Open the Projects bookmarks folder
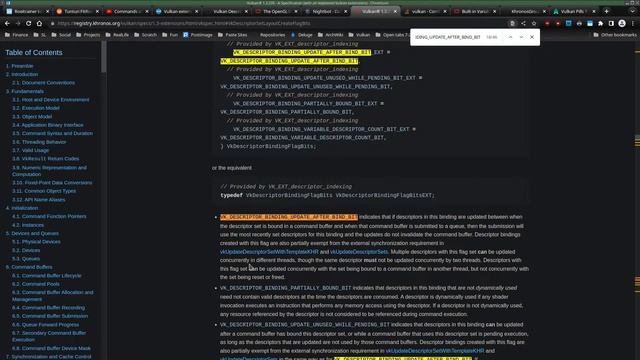This screenshot has height=360, width=640. click(x=88, y=35)
